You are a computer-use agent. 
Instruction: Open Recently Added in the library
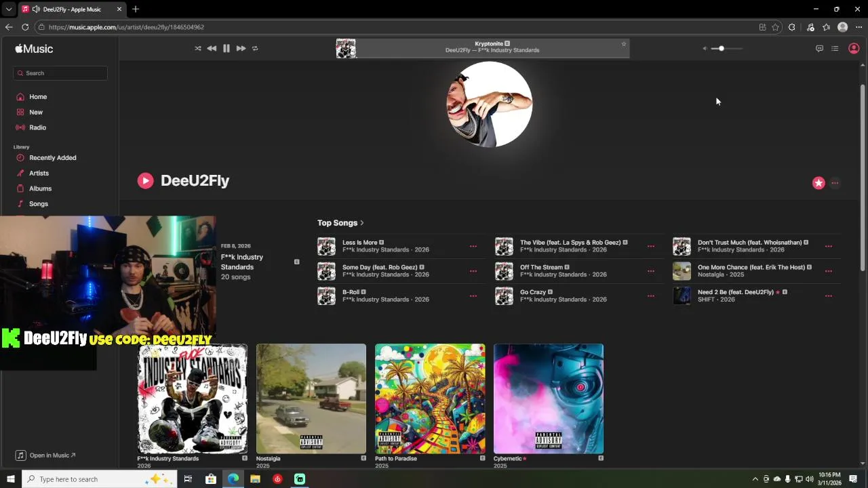coord(52,158)
